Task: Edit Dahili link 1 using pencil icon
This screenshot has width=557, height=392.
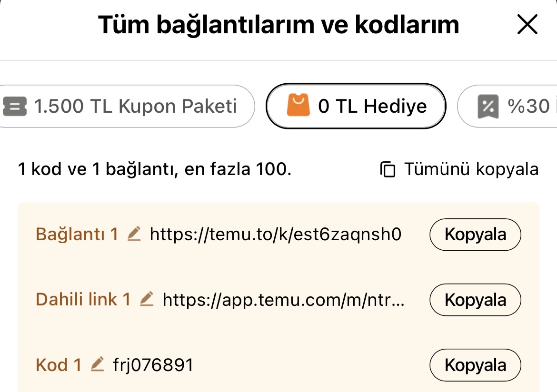Action: [147, 299]
